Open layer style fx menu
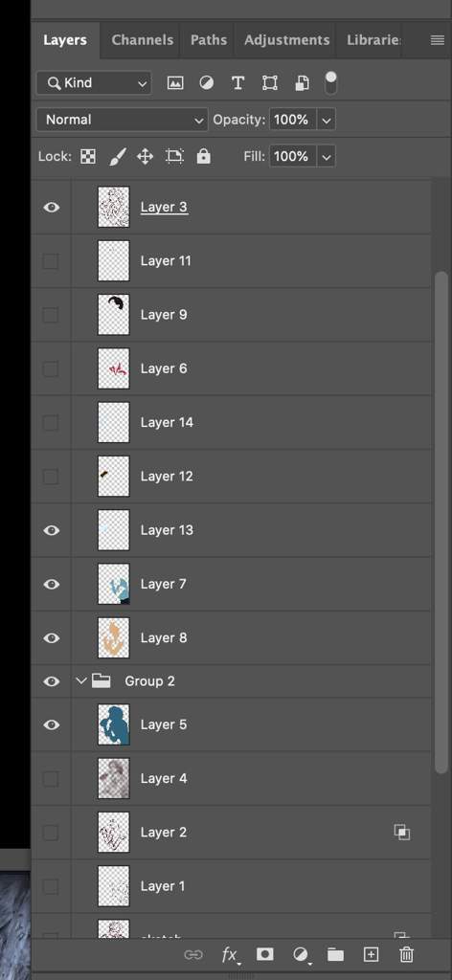The height and width of the screenshot is (980, 452). click(x=231, y=954)
